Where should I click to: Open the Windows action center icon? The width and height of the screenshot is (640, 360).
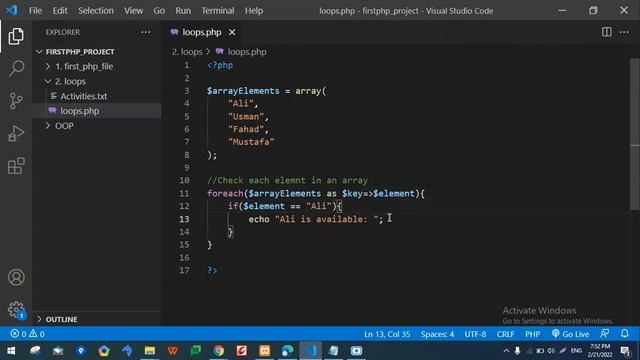click(x=625, y=351)
